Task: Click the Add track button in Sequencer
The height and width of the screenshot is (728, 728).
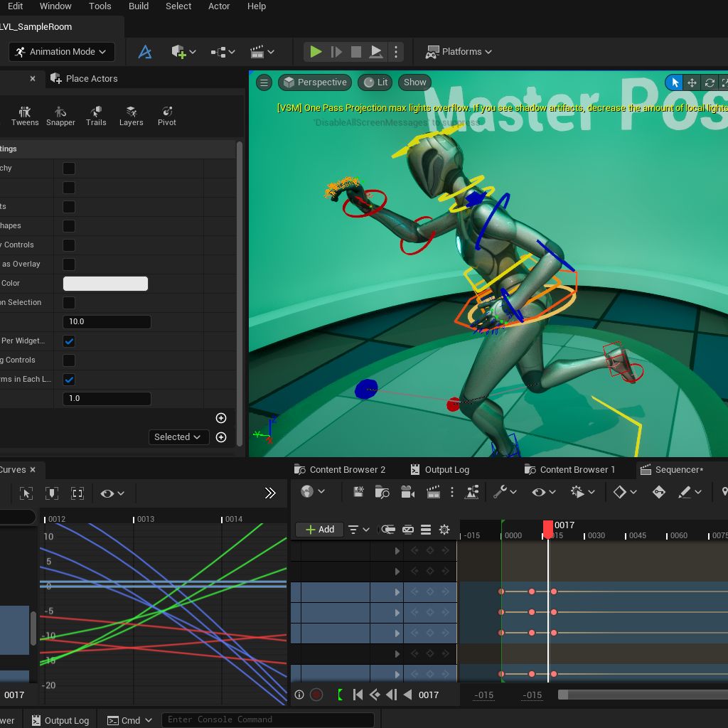Action: [x=319, y=530]
